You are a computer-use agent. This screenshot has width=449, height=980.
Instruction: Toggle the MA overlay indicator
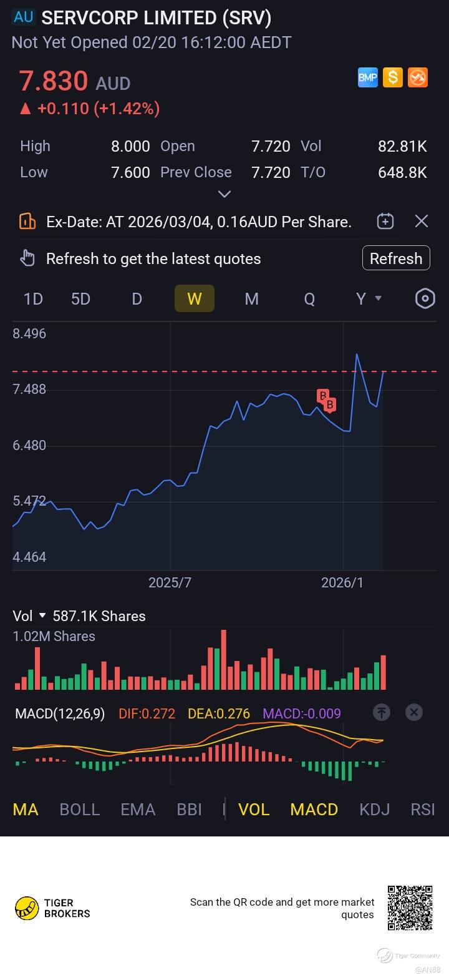(26, 810)
